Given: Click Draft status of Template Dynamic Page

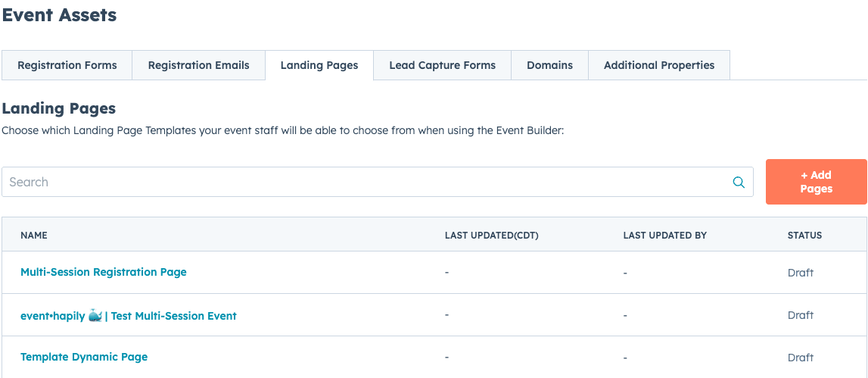Looking at the screenshot, I should pyautogui.click(x=800, y=358).
